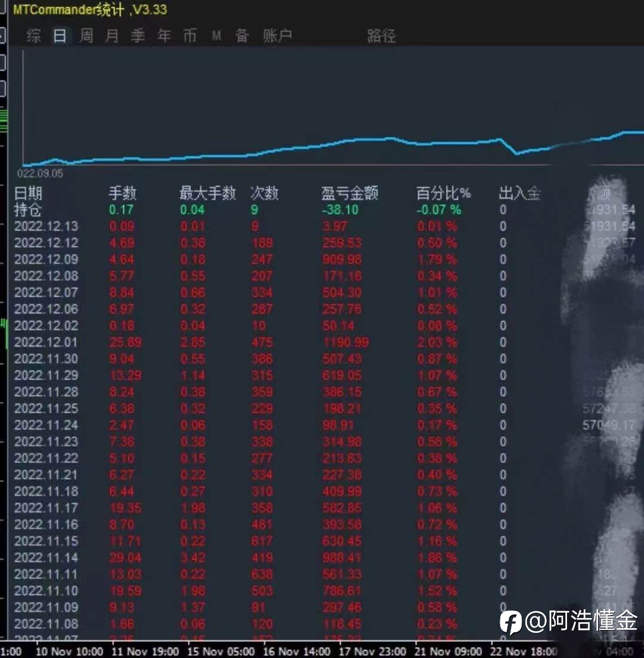The image size is (644, 658).
Task: Click percentage 2.03 %
Action: tap(436, 342)
